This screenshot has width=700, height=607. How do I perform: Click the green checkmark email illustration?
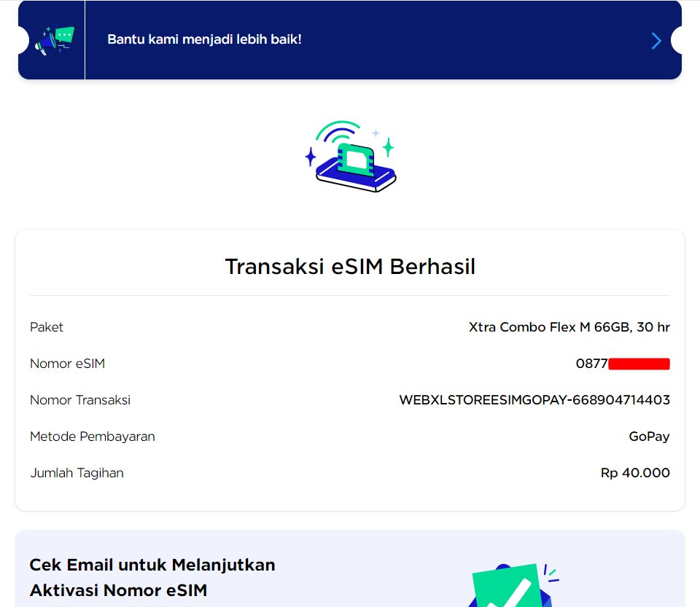[513, 585]
